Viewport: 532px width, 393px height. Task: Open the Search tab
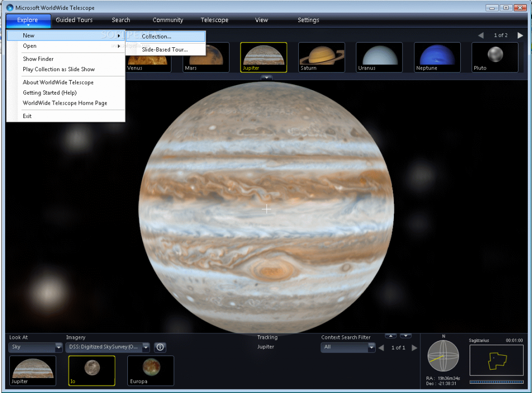(x=121, y=20)
